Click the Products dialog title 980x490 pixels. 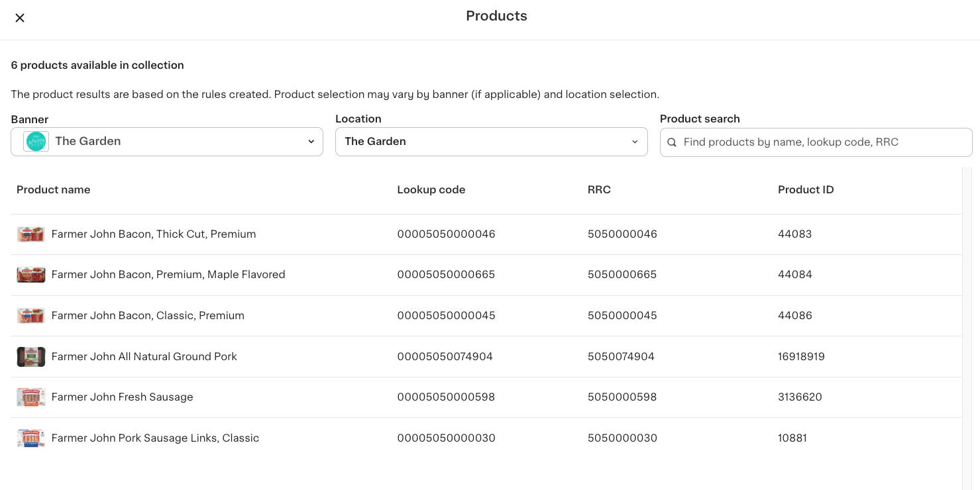tap(496, 17)
